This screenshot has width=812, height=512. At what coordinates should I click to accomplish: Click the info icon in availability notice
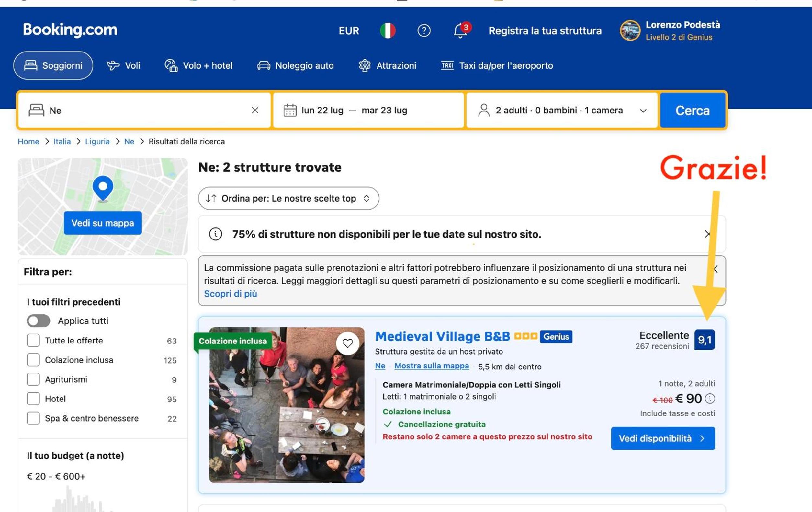coord(216,234)
